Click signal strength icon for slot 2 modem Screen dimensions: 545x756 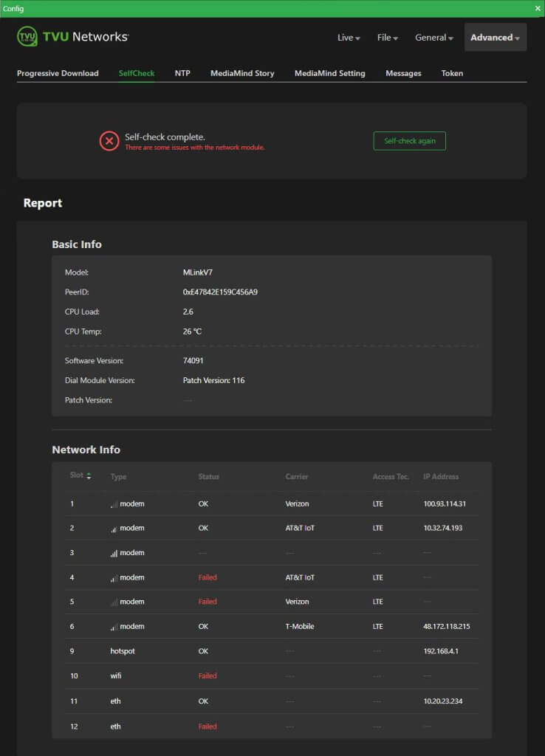tap(114, 529)
